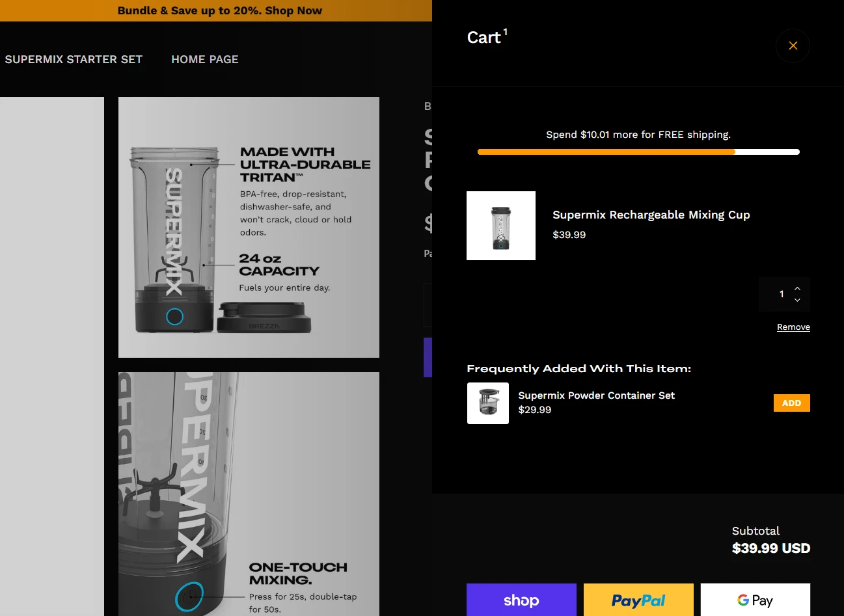The width and height of the screenshot is (844, 616).
Task: Add the Supermix Powder Container Set to cart
Action: [x=791, y=403]
